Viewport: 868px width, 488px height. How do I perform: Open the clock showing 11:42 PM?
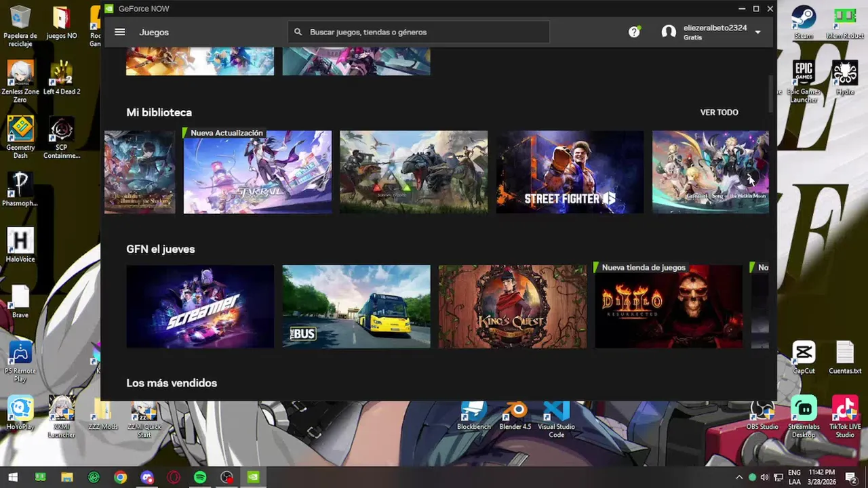[821, 477]
